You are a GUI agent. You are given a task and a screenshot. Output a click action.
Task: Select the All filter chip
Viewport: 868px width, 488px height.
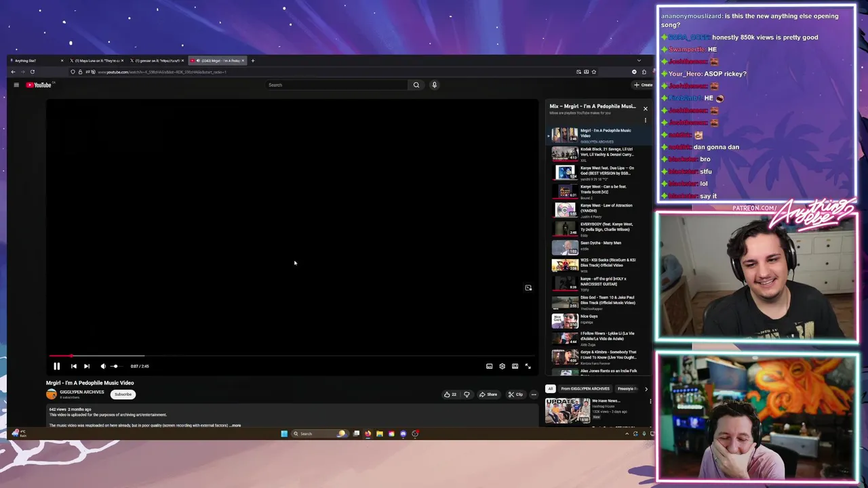pyautogui.click(x=550, y=388)
